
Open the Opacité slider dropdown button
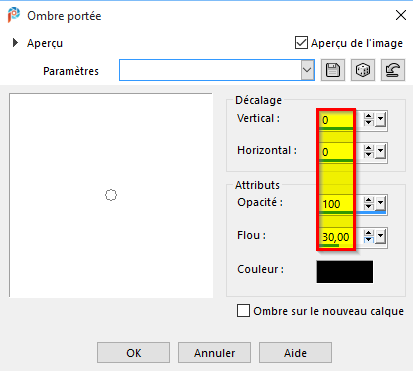(380, 203)
